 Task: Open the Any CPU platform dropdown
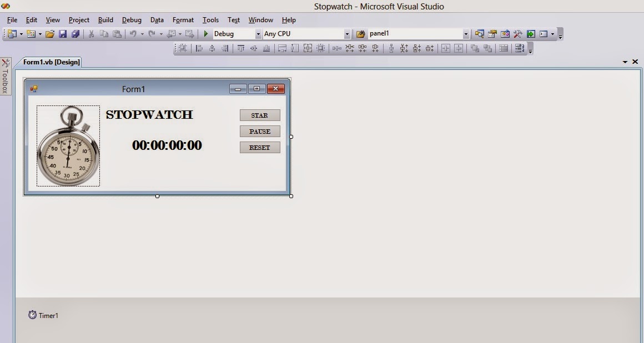(347, 34)
